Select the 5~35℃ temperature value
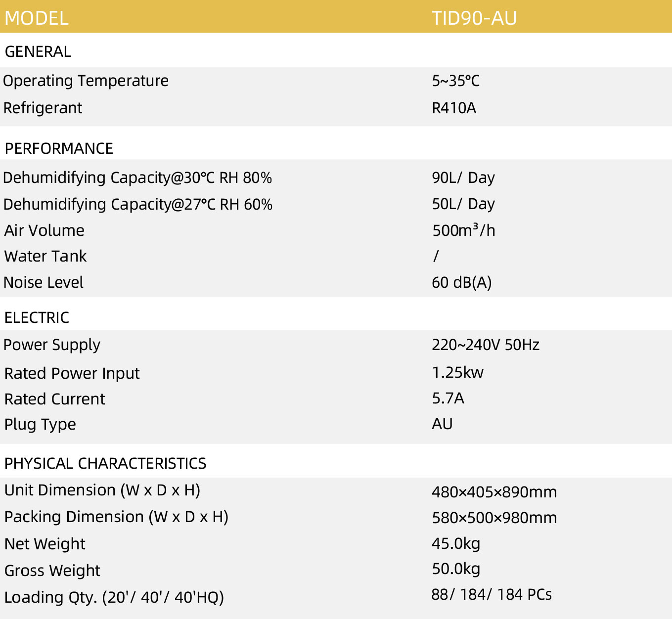 tap(455, 81)
